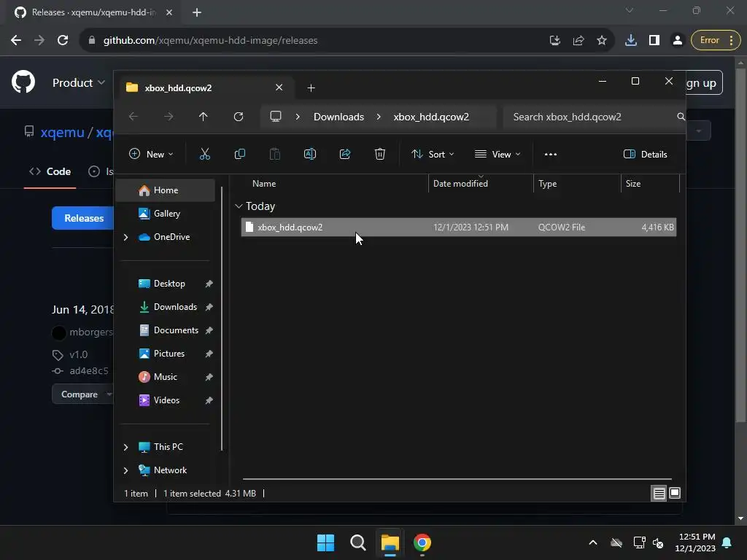Add a new Explorer tab
Image resolution: width=747 pixels, height=560 pixels.
[x=311, y=87]
